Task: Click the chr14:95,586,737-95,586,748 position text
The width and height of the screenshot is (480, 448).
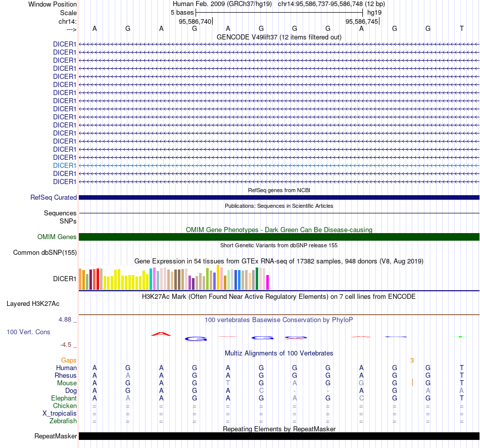Action: pos(320,4)
